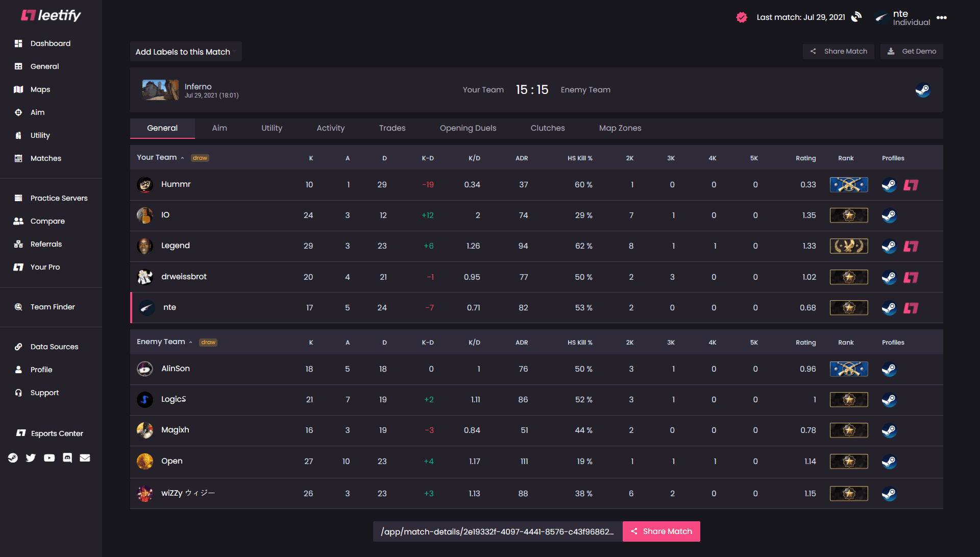
Task: Open Steam profile of Hummr
Action: pyautogui.click(x=889, y=185)
